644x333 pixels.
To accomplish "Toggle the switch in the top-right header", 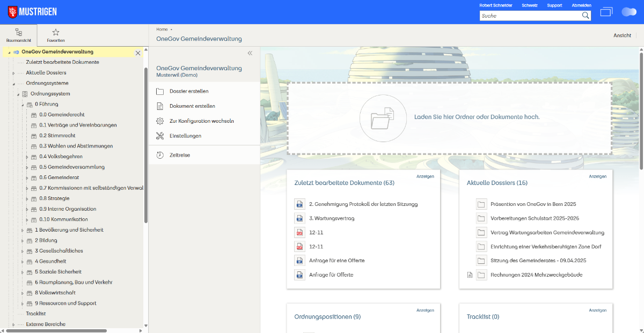I will (x=628, y=12).
